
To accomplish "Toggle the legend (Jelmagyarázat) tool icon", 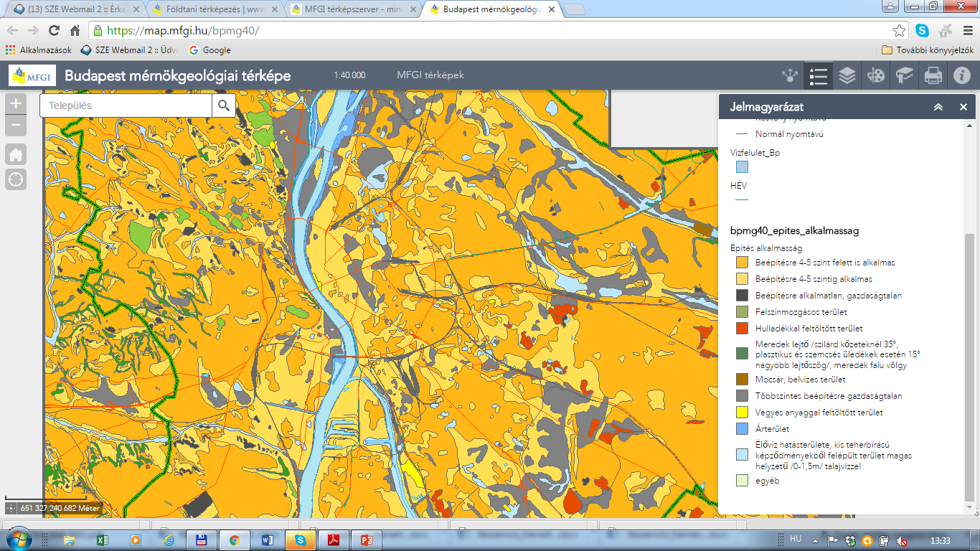I will [819, 75].
